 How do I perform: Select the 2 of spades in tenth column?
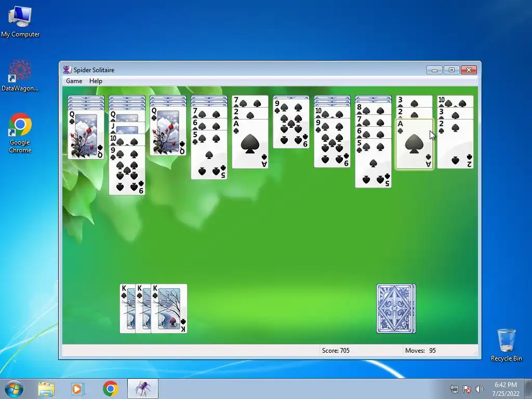click(x=455, y=144)
